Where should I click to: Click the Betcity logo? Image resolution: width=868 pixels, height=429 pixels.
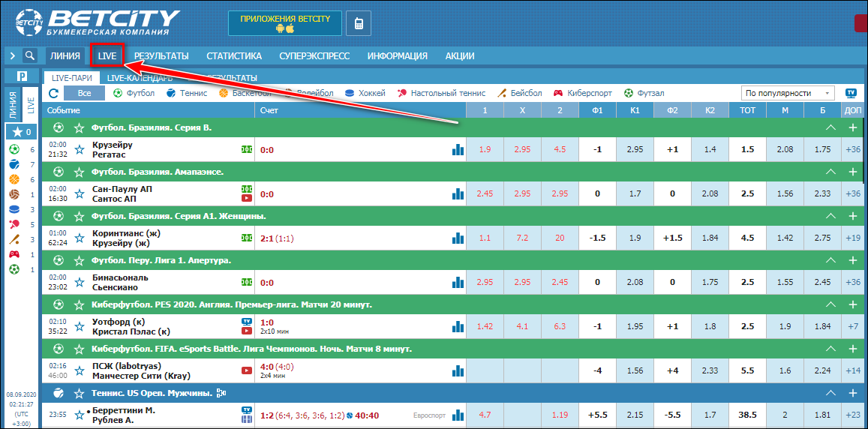pyautogui.click(x=98, y=22)
